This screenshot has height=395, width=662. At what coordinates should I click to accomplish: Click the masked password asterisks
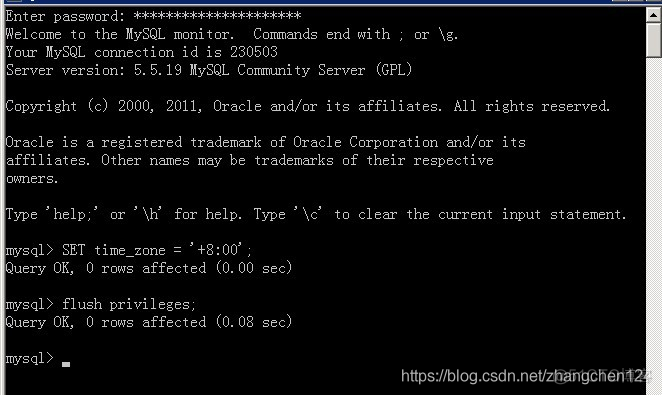(217, 16)
